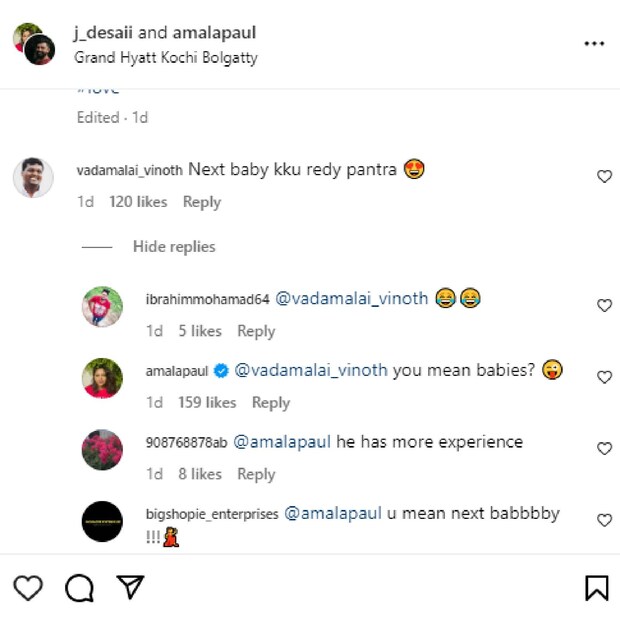This screenshot has height=620, width=620.
Task: Open the Grand Hyatt Kochi Bolgatty location
Action: pos(166,58)
